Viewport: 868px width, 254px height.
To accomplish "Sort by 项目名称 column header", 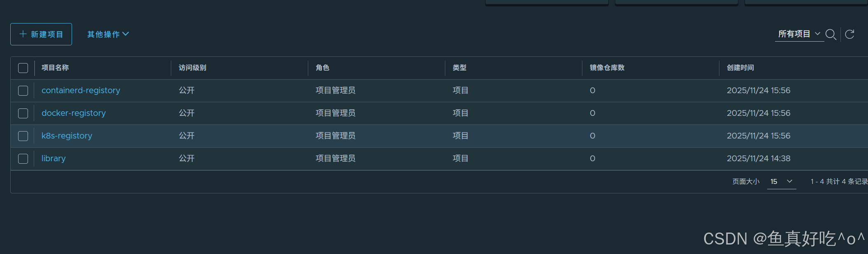I will 55,68.
